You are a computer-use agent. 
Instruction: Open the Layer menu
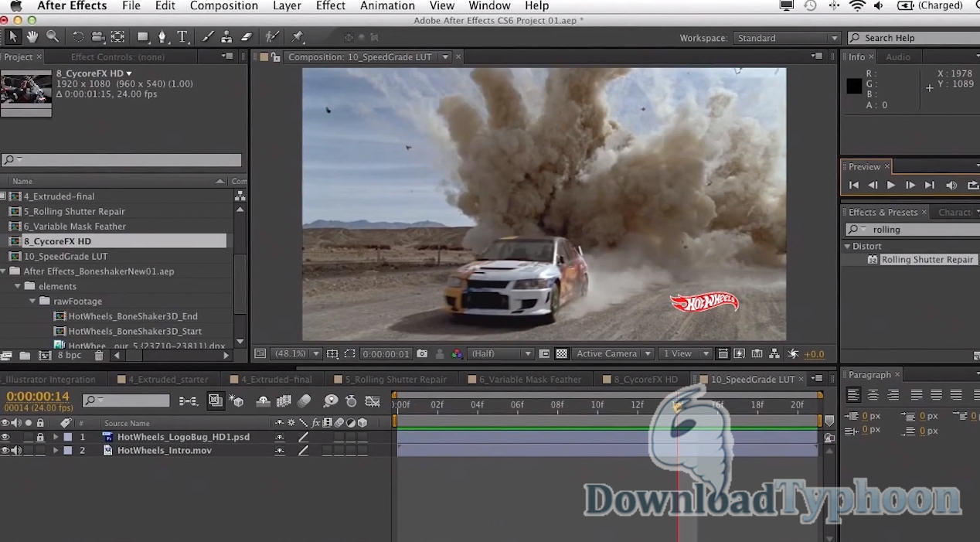[287, 6]
